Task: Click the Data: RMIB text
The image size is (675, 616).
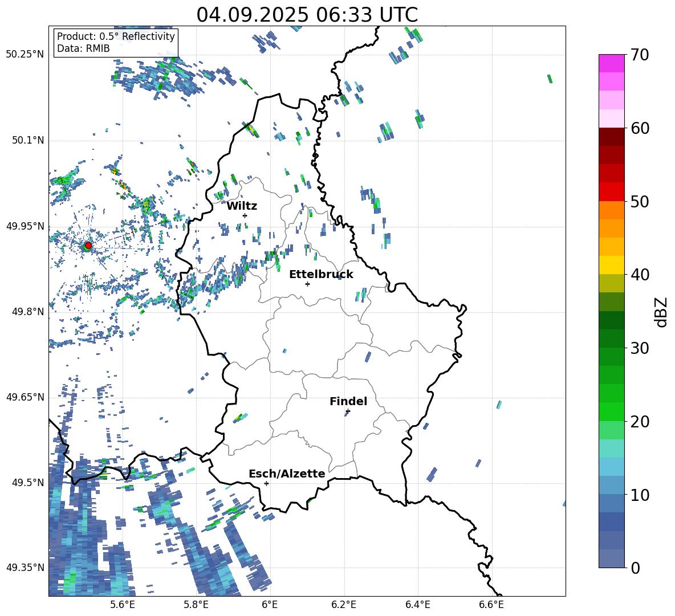Action: click(x=83, y=48)
